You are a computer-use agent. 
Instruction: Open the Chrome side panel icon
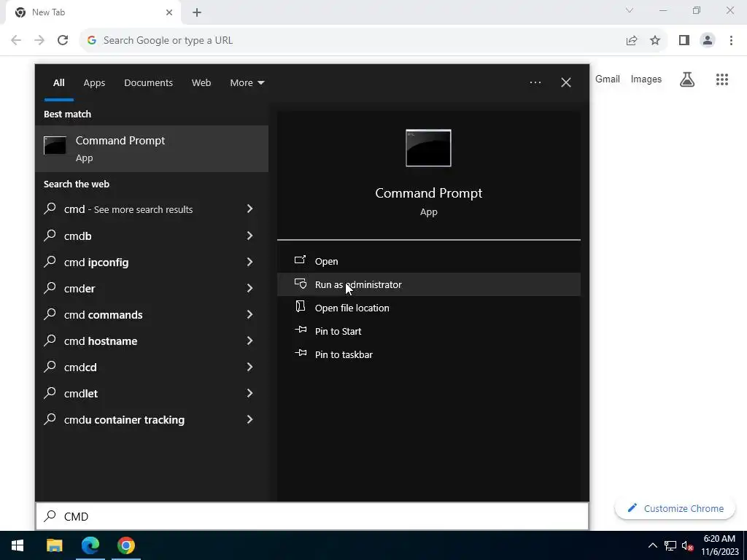click(x=684, y=41)
